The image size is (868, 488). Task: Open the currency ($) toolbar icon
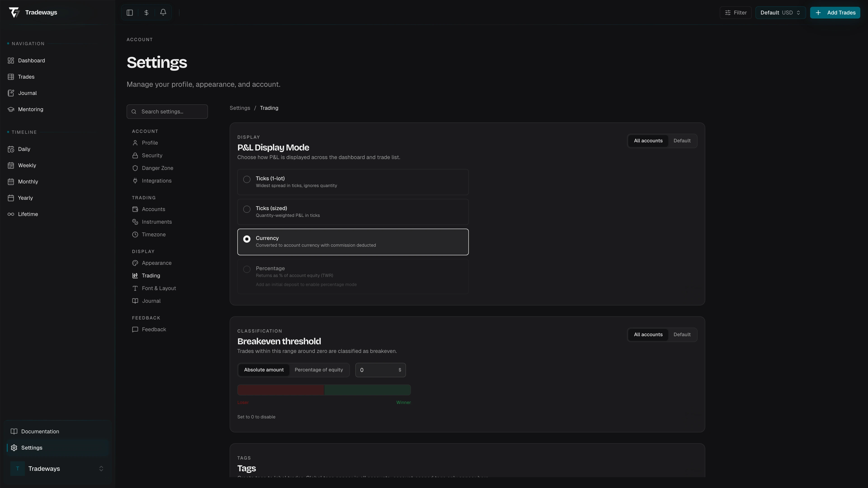[146, 12]
